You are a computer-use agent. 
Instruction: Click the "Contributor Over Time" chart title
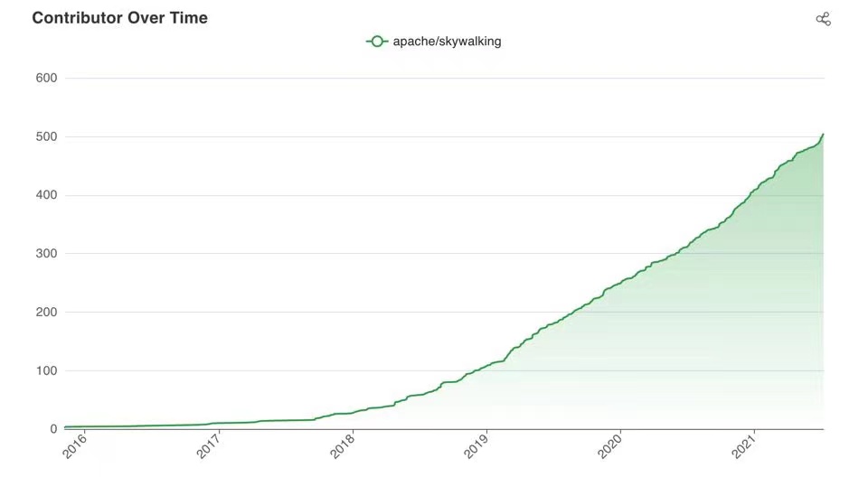(x=119, y=18)
